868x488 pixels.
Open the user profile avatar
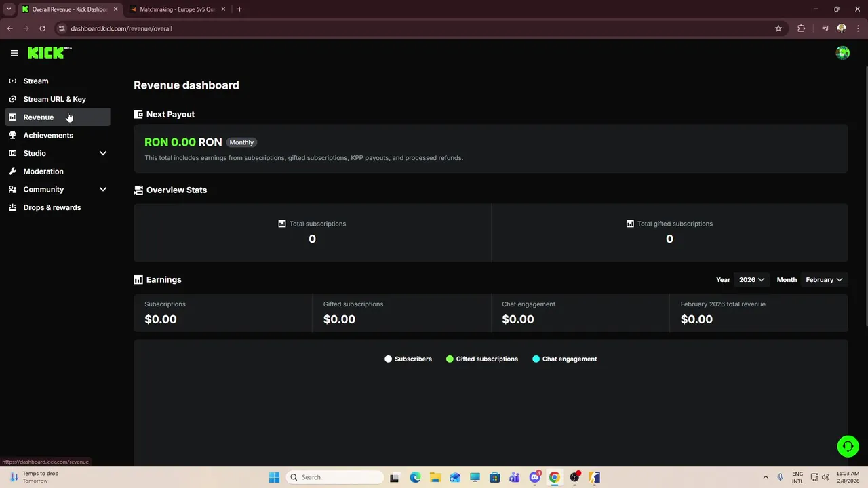[x=842, y=53]
